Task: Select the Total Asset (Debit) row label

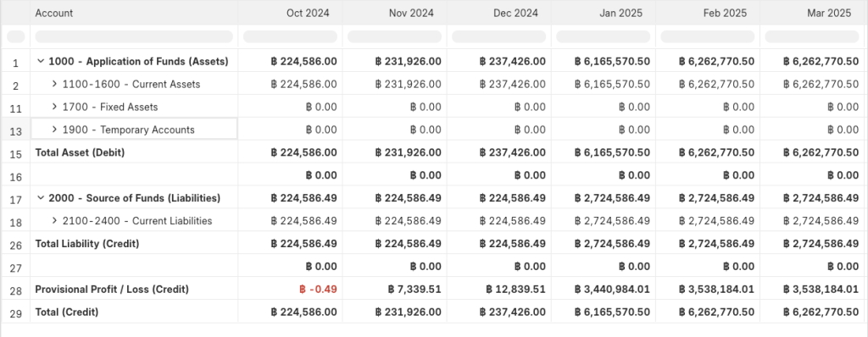Action: click(x=81, y=152)
